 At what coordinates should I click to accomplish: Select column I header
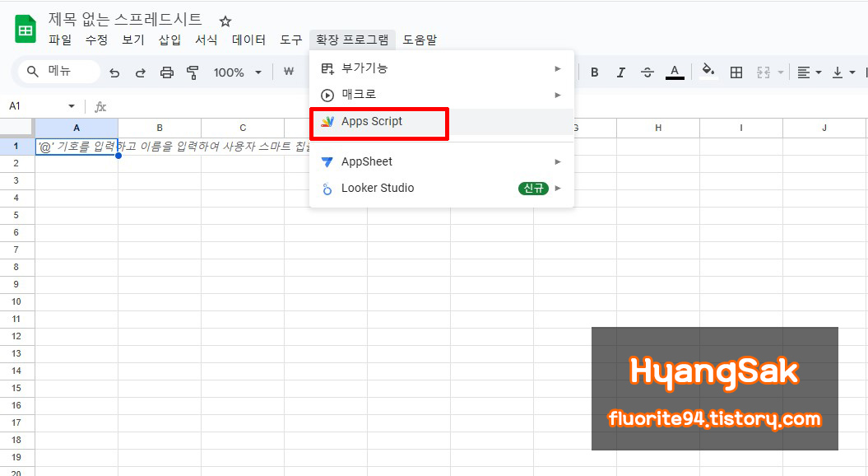click(x=741, y=128)
